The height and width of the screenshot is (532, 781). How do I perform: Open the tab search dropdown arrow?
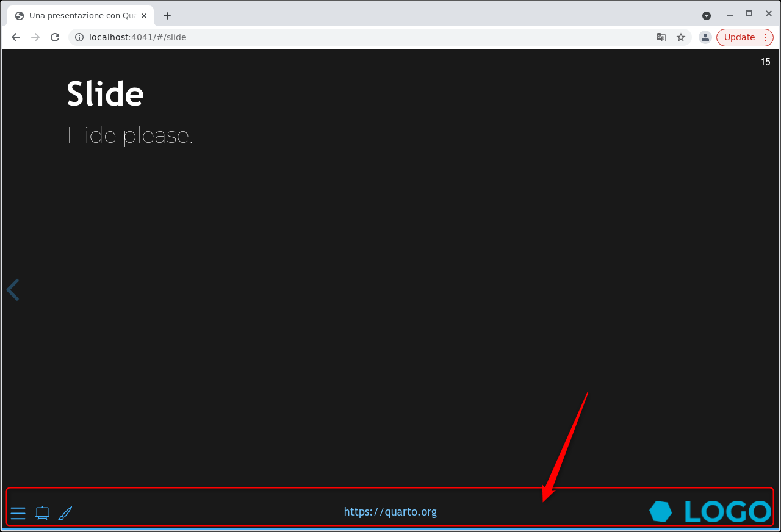[707, 16]
